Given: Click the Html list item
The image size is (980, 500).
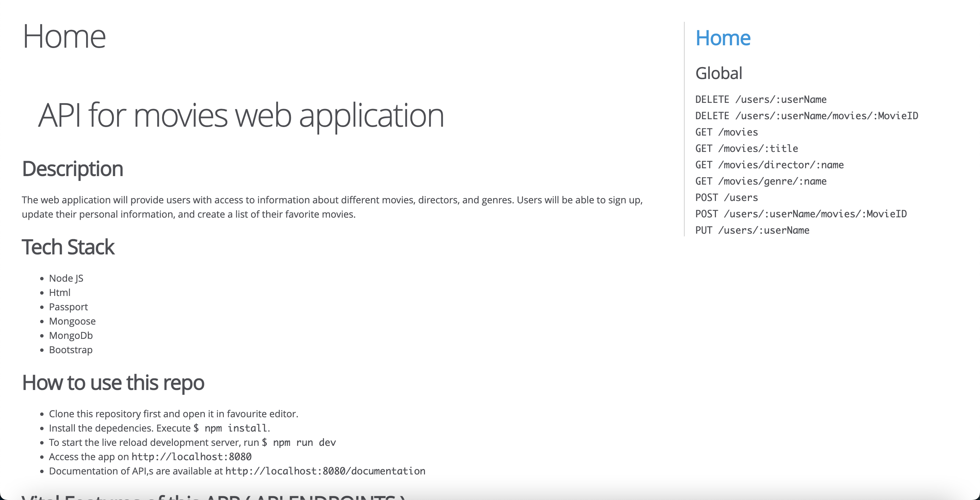Looking at the screenshot, I should 60,293.
